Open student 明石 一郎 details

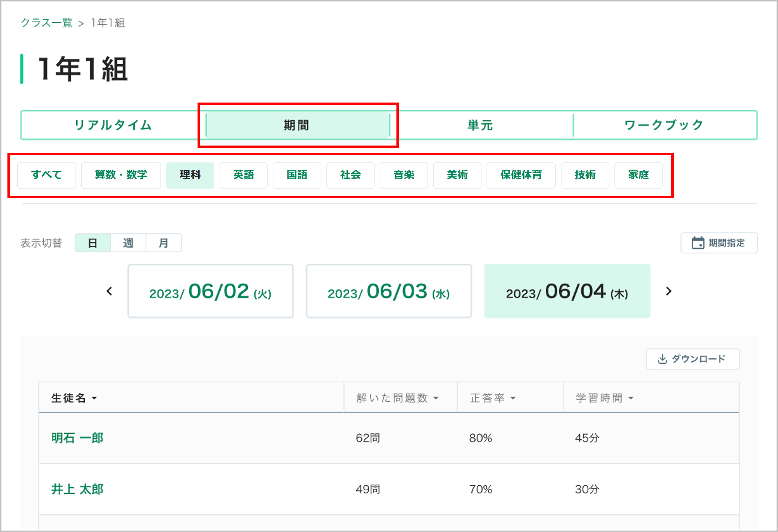(x=77, y=438)
